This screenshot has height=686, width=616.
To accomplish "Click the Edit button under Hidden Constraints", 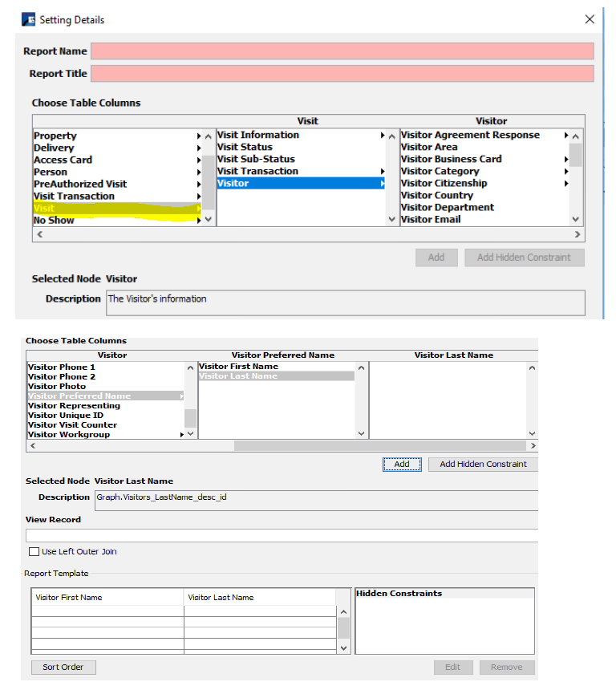I will click(x=453, y=668).
